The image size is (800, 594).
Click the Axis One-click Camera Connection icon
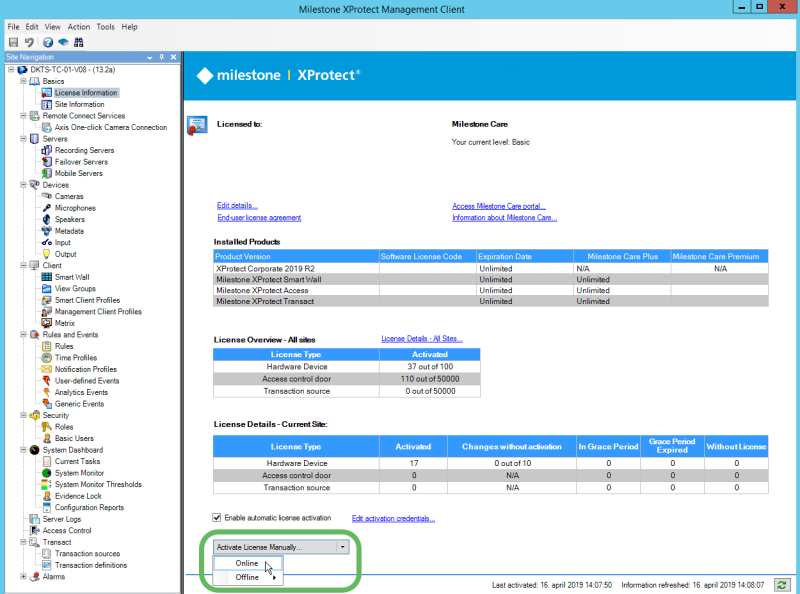point(100,127)
